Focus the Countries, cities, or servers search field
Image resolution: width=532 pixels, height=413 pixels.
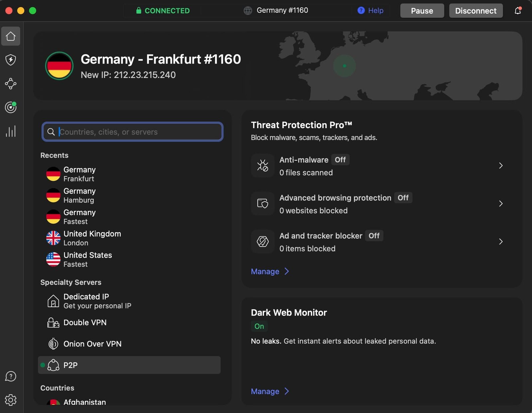coord(132,132)
